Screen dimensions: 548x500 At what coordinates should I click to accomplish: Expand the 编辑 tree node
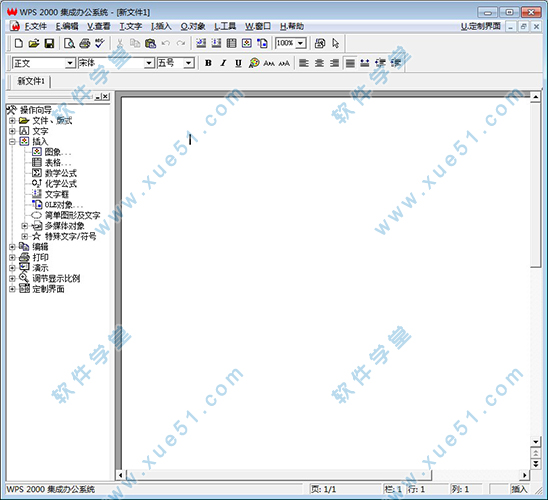12,247
